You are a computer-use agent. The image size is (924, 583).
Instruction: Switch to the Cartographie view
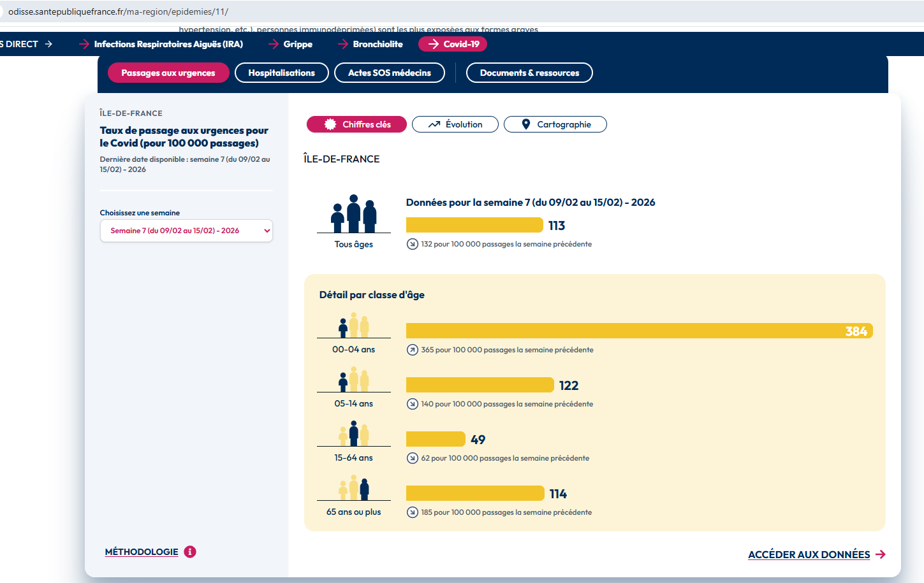pyautogui.click(x=555, y=124)
